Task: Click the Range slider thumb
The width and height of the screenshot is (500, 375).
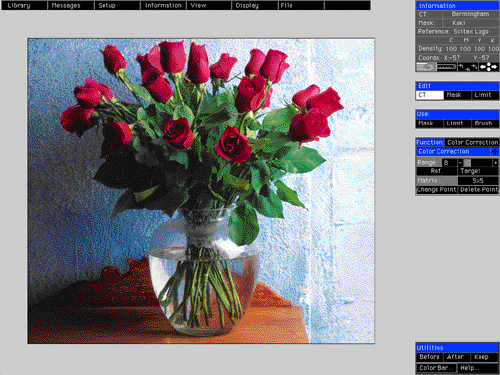Action: point(467,163)
